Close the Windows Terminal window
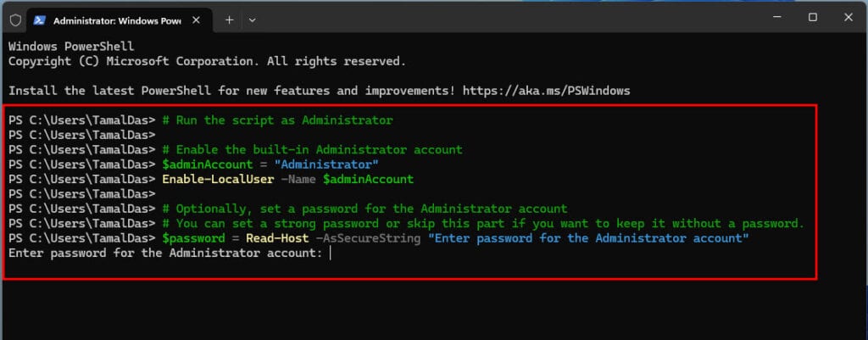The height and width of the screenshot is (340, 868). [x=848, y=17]
